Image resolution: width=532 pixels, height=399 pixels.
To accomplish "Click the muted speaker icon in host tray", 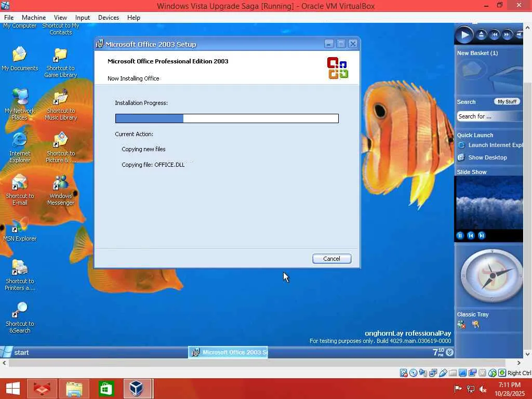I will [x=483, y=390].
